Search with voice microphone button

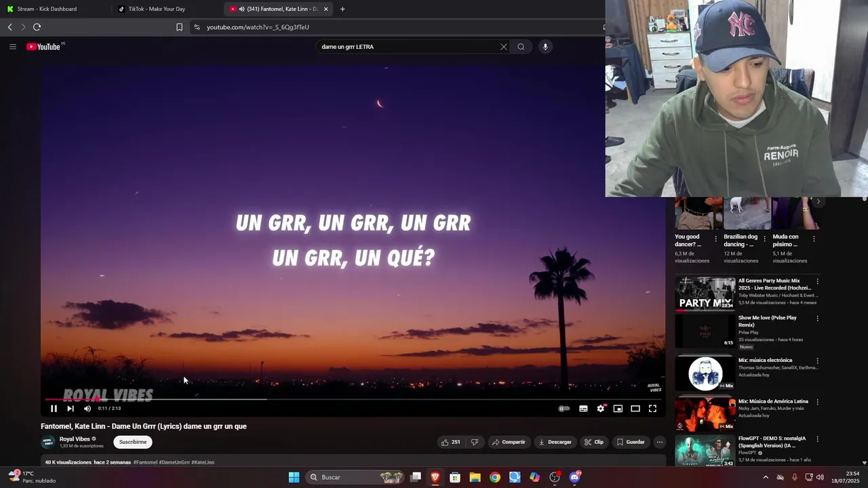[x=545, y=47]
